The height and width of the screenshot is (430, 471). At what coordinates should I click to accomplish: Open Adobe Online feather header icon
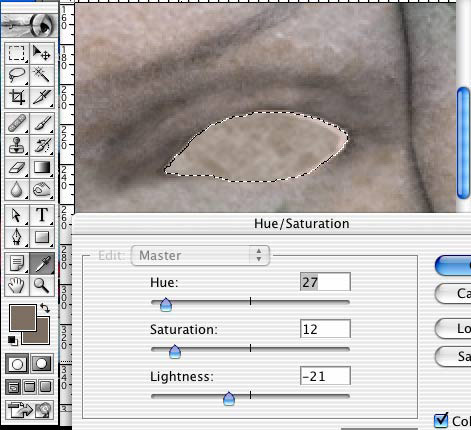(29, 25)
